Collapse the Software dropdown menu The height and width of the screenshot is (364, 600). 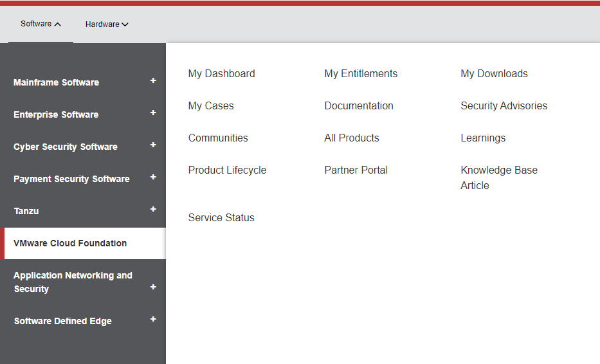[x=41, y=24]
